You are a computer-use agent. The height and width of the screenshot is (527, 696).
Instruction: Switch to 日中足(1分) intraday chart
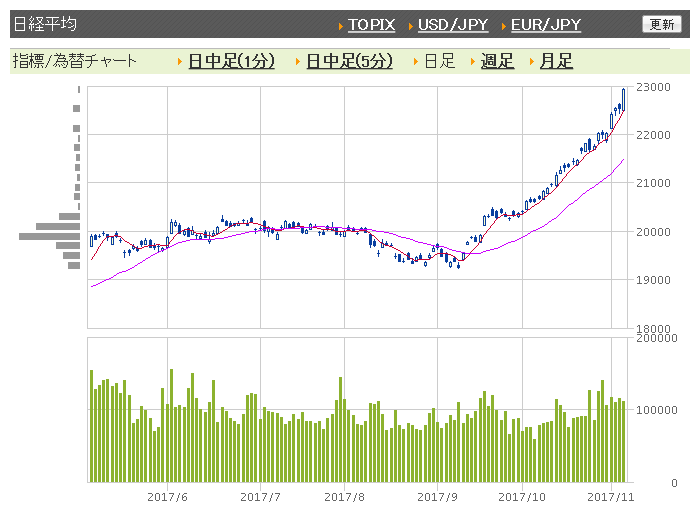pos(231,61)
